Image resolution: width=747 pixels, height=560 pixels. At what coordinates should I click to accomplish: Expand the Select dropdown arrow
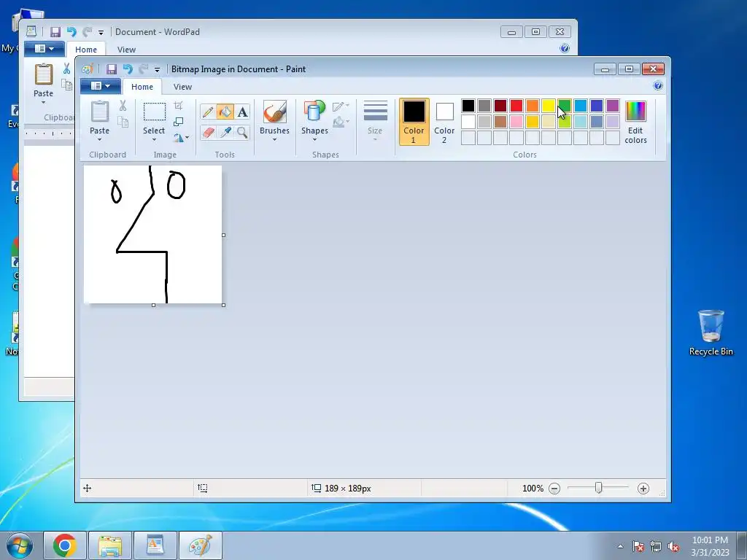tap(154, 139)
